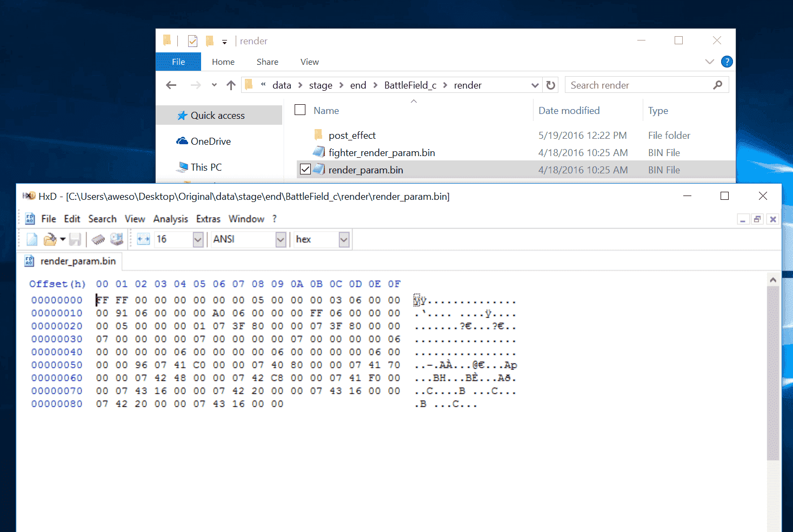Open the Window menu in HxD
This screenshot has width=793, height=532.
coord(246,219)
